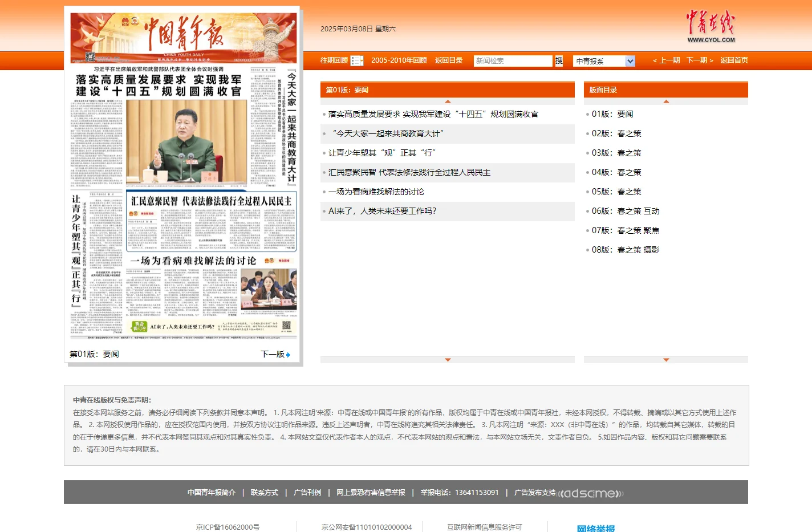The height and width of the screenshot is (532, 812).
Task: Click the newspaper masthead 中国青年报 on the page image
Action: [x=184, y=34]
